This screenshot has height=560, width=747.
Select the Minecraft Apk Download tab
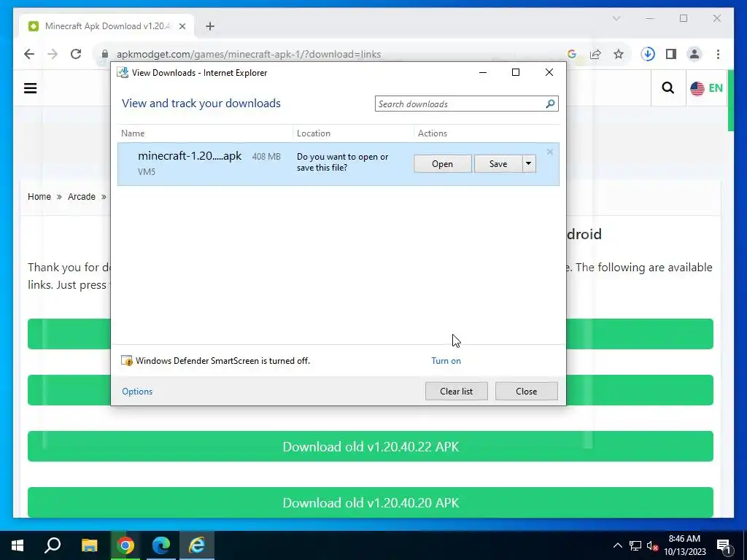107,26
